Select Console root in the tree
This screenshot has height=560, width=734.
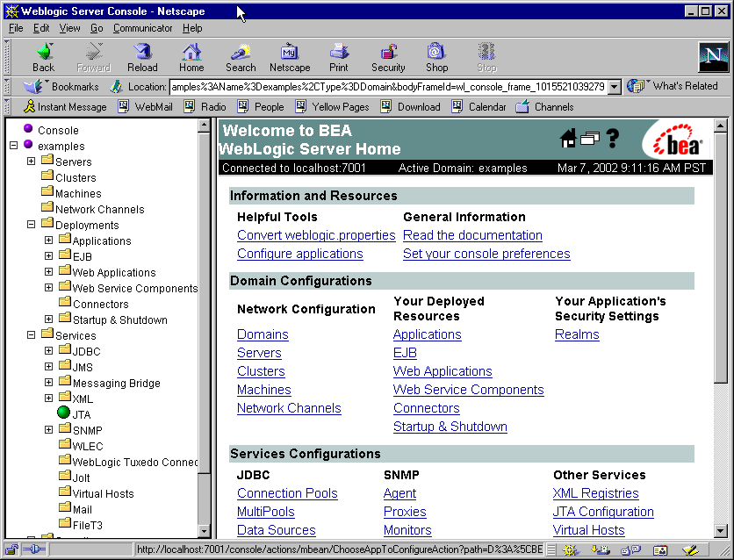58,130
